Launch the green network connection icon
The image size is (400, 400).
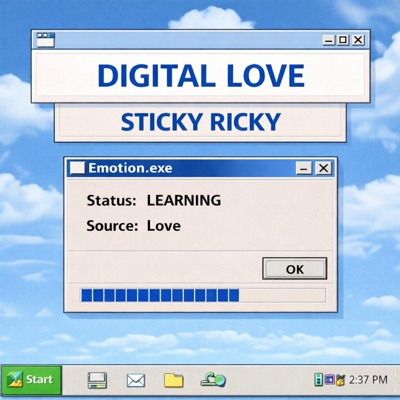(x=213, y=379)
